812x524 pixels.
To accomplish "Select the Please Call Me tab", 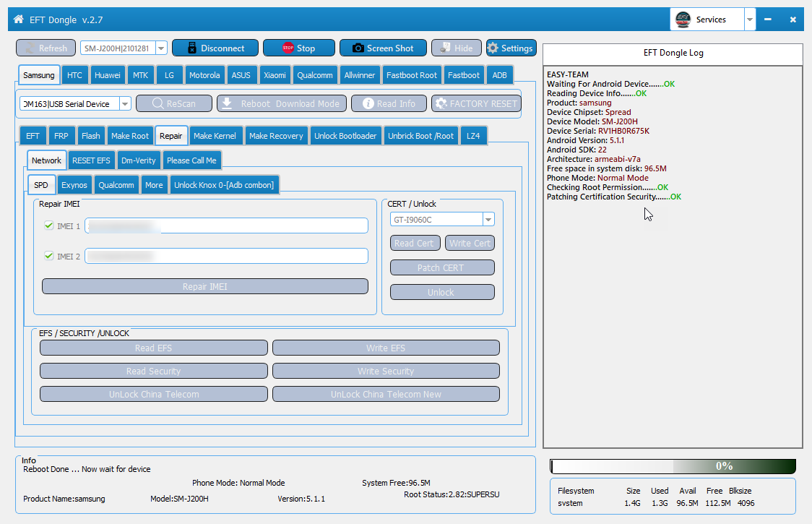I will coord(191,160).
